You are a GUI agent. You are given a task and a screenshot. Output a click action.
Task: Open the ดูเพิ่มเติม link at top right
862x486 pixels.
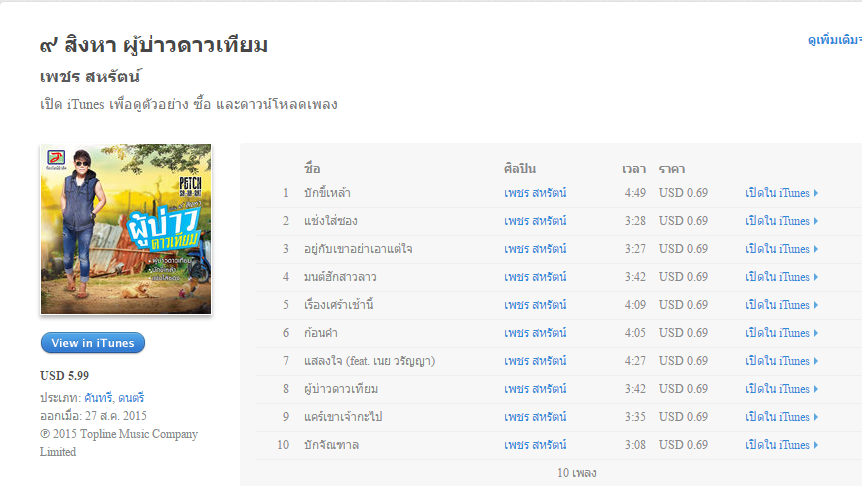click(835, 40)
